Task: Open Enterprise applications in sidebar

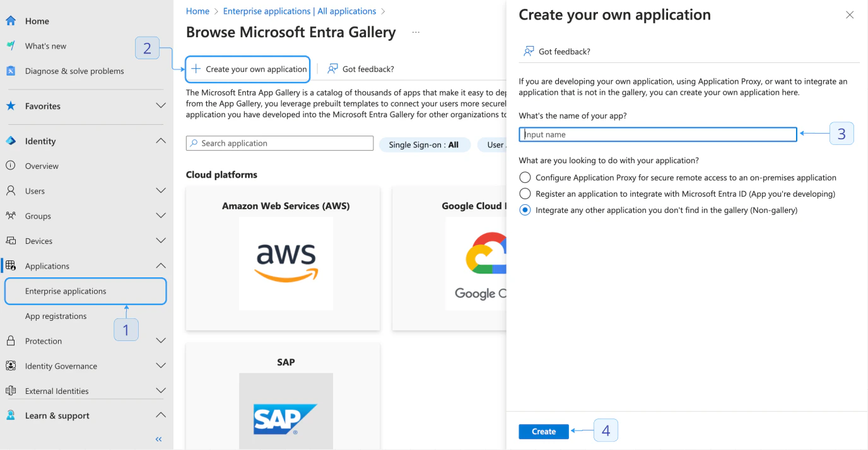Action: pos(86,291)
